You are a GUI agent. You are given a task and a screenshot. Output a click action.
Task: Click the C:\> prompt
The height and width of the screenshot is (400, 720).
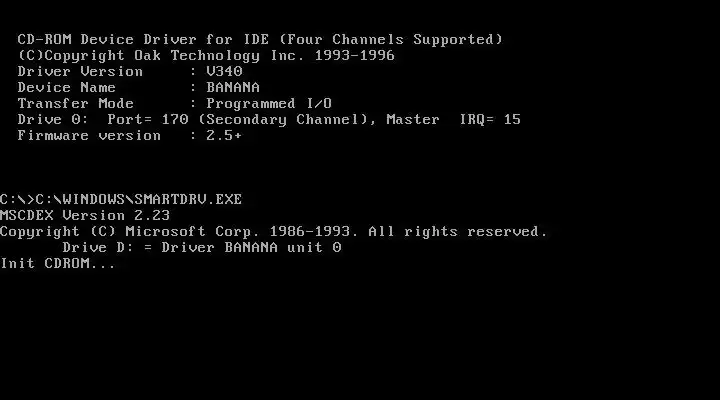click(x=17, y=199)
